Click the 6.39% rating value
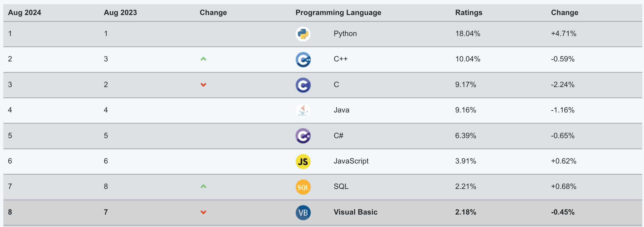Viewport: 644px width, 227px height. click(466, 136)
